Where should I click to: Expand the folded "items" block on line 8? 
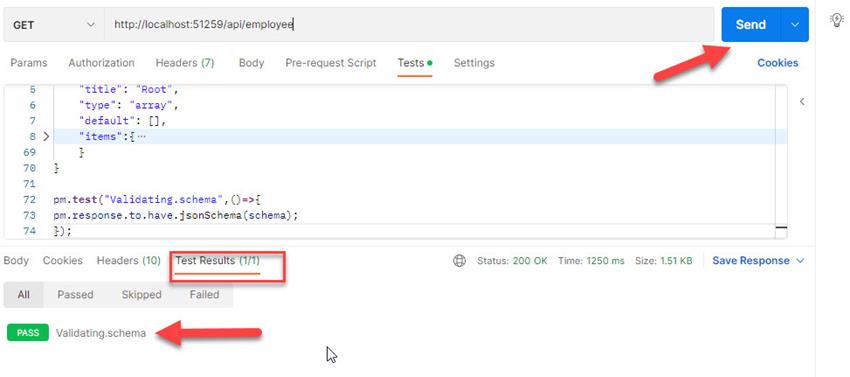pyautogui.click(x=46, y=137)
